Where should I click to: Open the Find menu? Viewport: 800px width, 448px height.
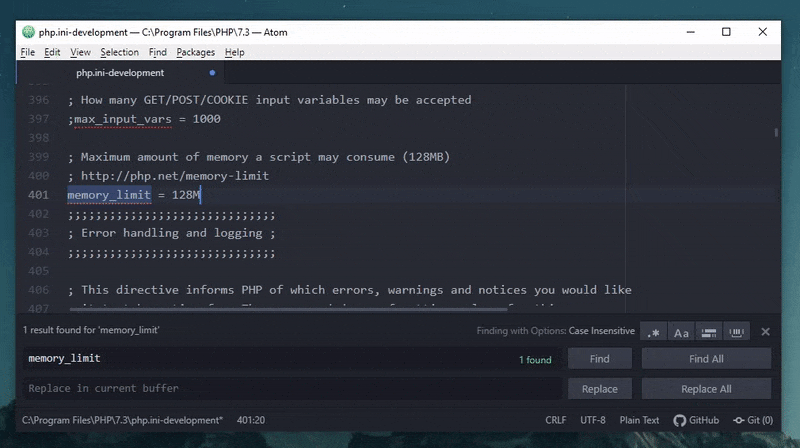coord(158,52)
